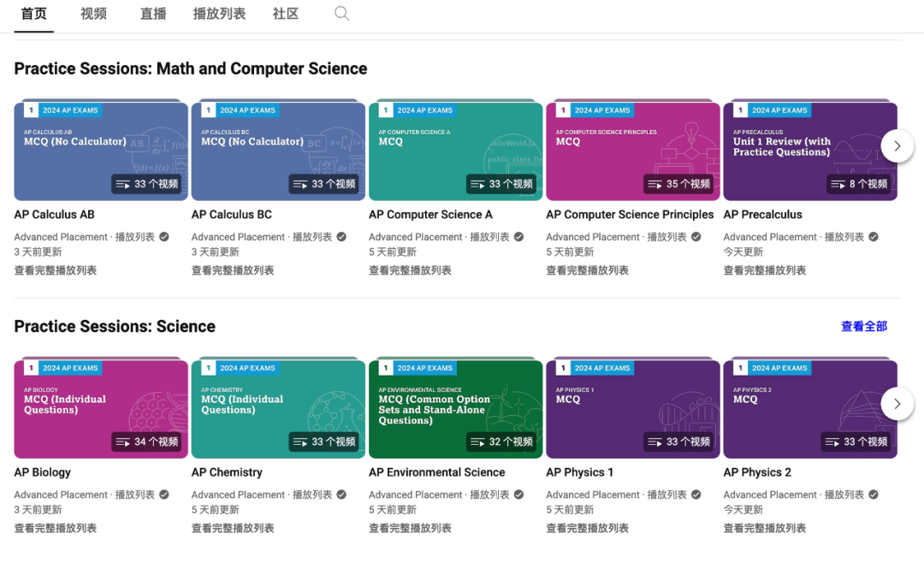
Task: Click verified checkmark beside AP Calculus BC channel
Action: tap(341, 237)
